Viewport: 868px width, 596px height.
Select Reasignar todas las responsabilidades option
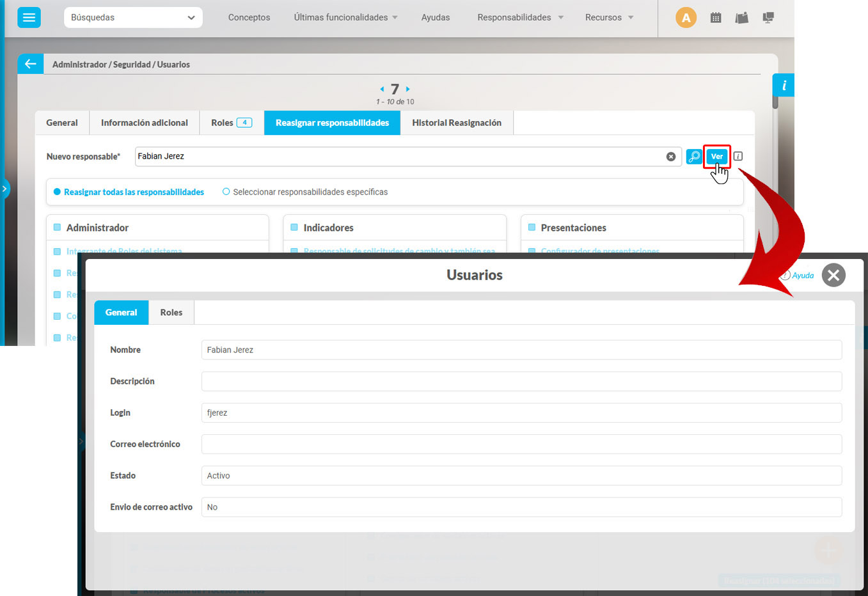coord(57,192)
